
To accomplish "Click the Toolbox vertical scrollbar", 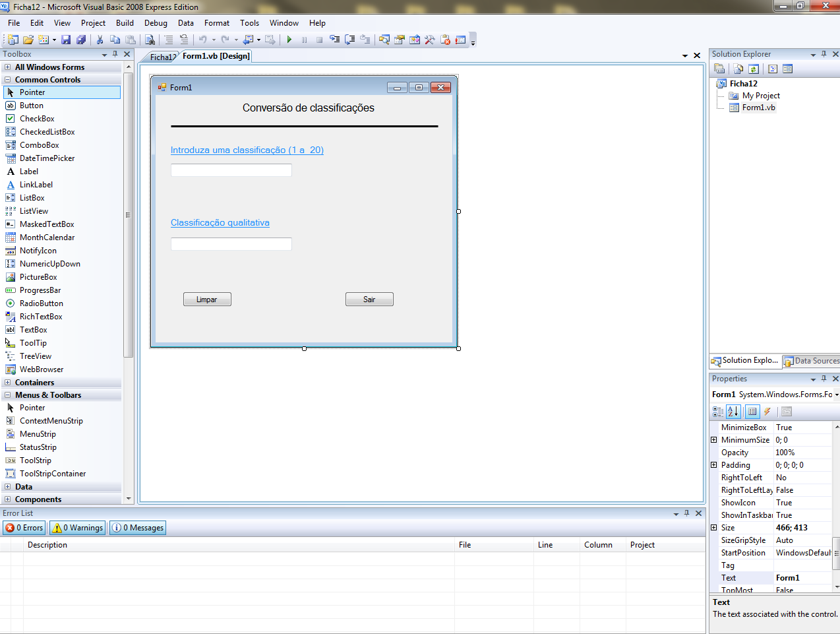I will click(129, 215).
